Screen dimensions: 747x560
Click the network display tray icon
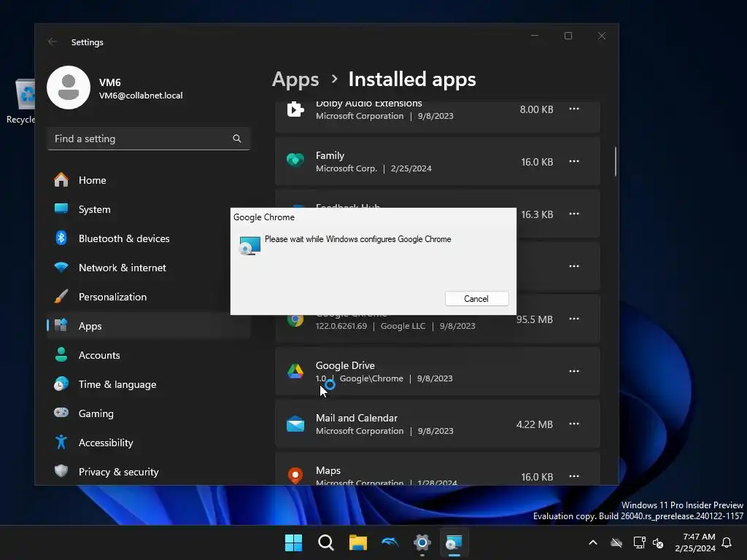pyautogui.click(x=639, y=542)
